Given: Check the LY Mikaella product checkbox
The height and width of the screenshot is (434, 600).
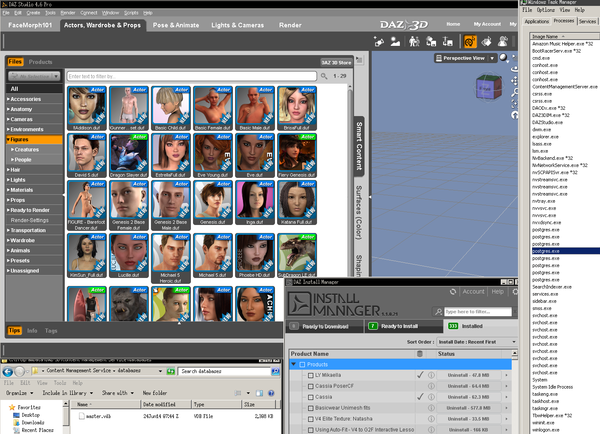Looking at the screenshot, I should pyautogui.click(x=311, y=375).
